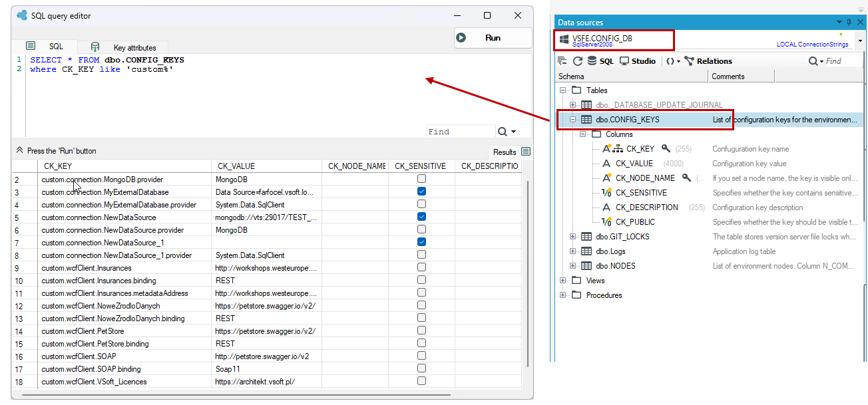Run the SQL query
Image resolution: width=868 pixels, height=405 pixels.
tap(493, 38)
